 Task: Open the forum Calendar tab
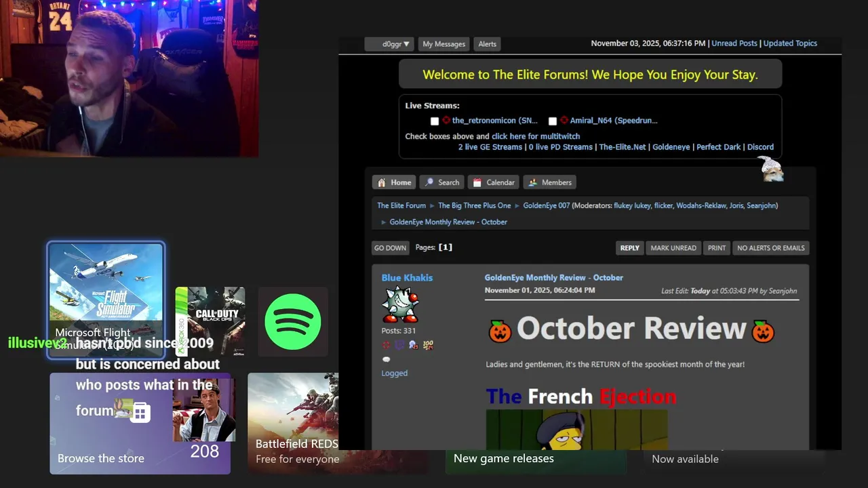(x=494, y=182)
